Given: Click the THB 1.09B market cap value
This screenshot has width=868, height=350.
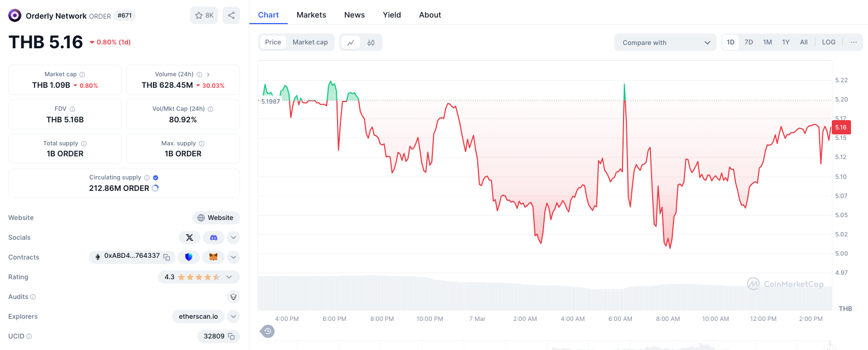Looking at the screenshot, I should [51, 85].
